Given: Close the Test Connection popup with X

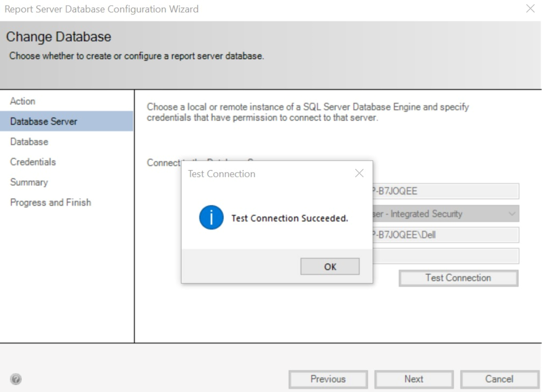Looking at the screenshot, I should coord(359,173).
